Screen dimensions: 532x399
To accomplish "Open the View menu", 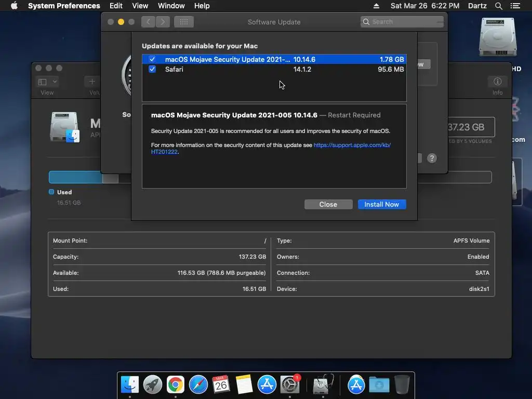I will click(140, 6).
